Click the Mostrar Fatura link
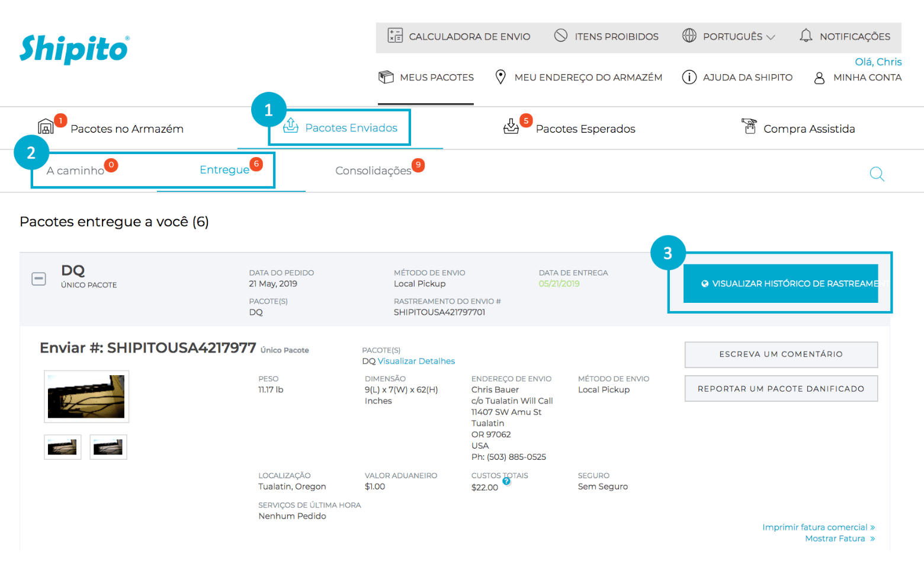 840,539
